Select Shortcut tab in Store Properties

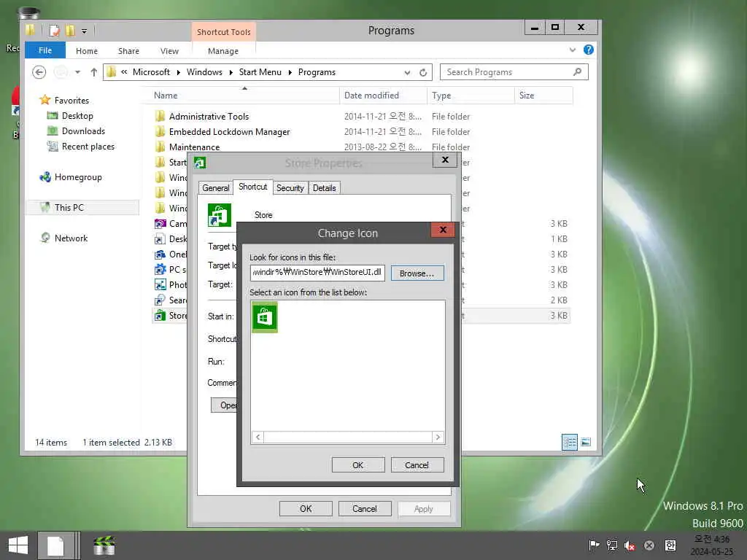[253, 187]
